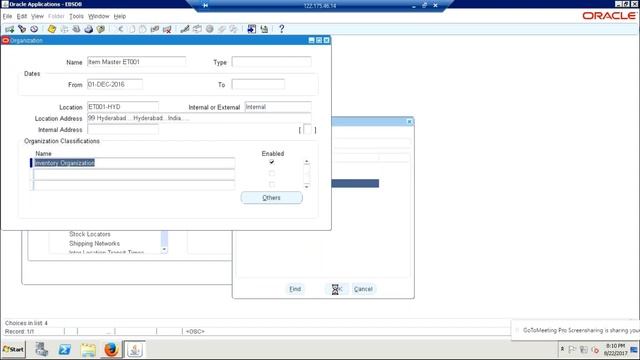
Task: Click the Location field ET001-HYD
Action: click(123, 107)
